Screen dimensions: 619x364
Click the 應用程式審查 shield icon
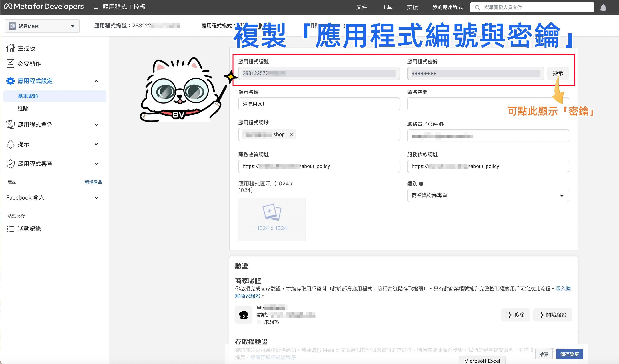10,164
